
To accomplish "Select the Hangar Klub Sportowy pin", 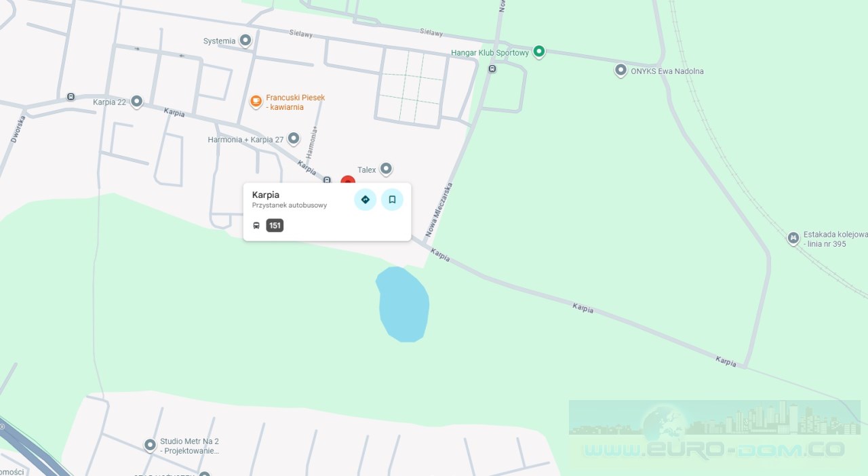I will (538, 52).
